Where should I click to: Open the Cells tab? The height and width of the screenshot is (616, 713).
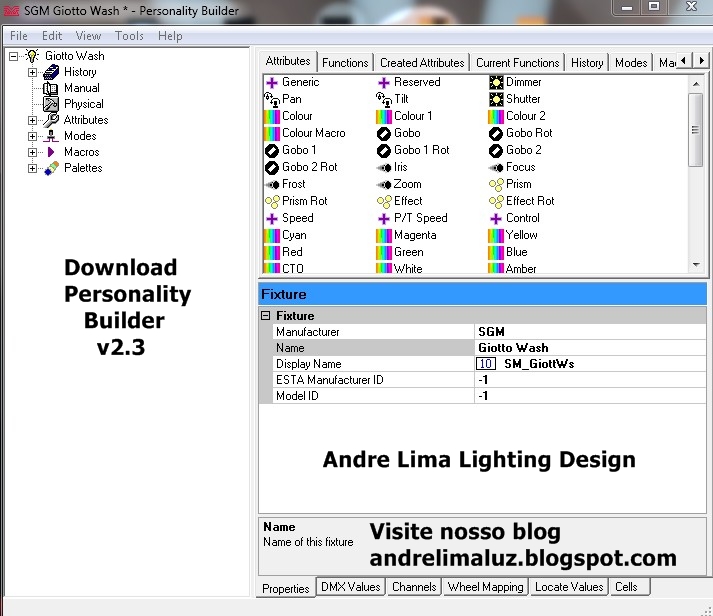tap(630, 587)
